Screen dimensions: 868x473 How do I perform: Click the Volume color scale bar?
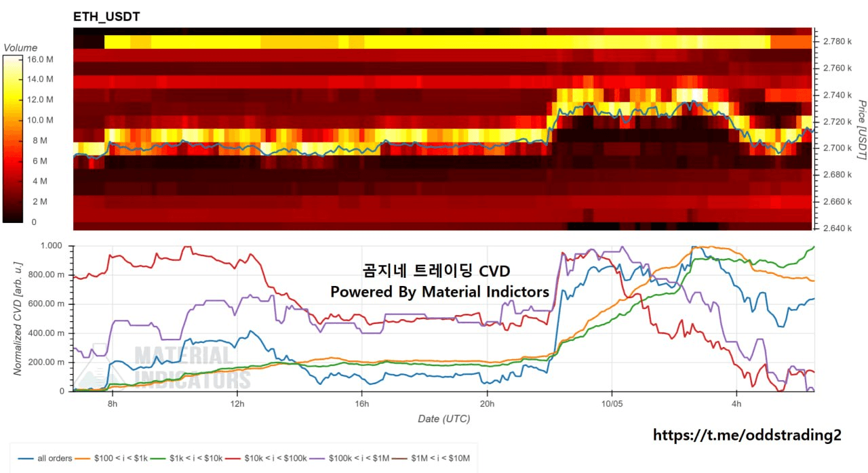pos(14,139)
